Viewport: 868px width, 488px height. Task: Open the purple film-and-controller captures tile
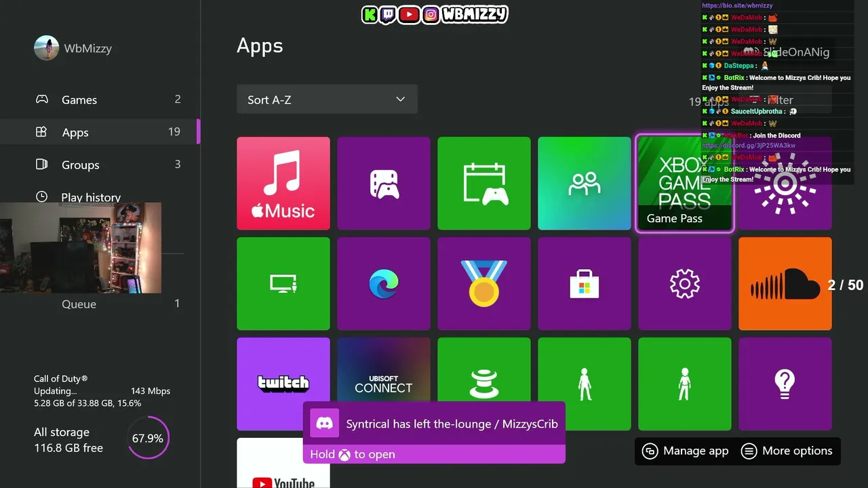tap(384, 184)
